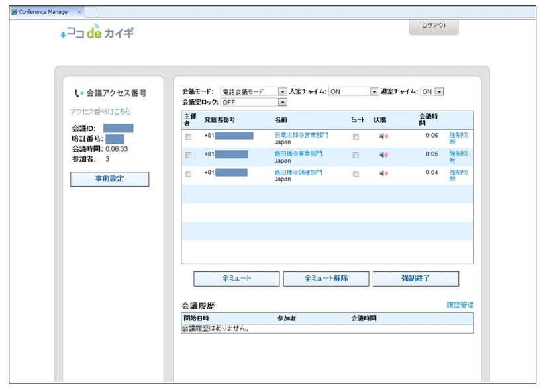547x392 pixels.
Task: Click the 強制終了 button
Action: tap(415, 279)
